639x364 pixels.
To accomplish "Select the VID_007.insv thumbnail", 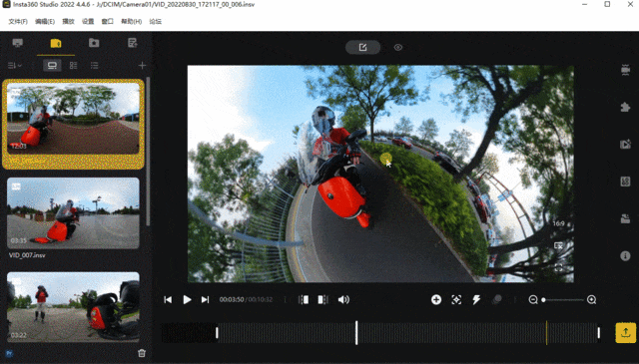I will pos(73,213).
